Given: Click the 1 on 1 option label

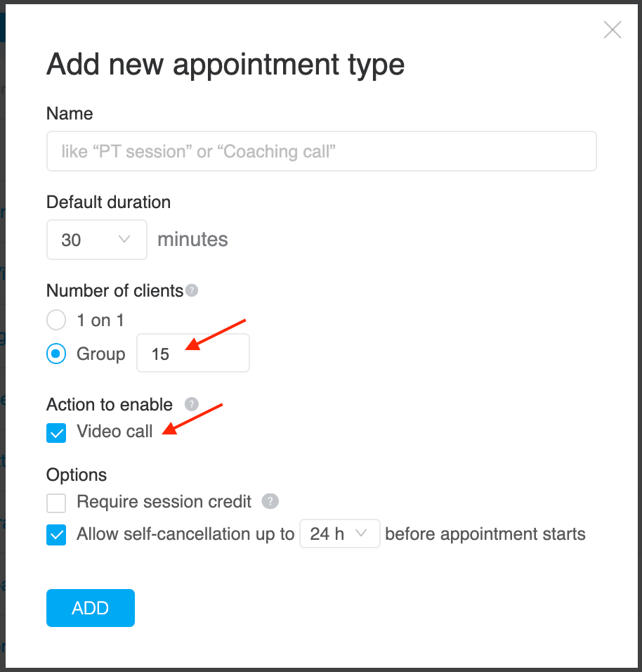Looking at the screenshot, I should tap(100, 320).
